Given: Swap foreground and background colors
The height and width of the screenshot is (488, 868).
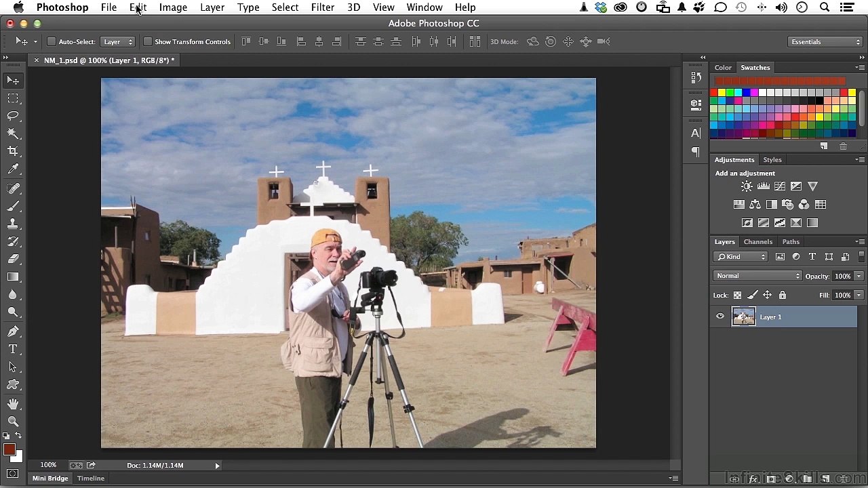Looking at the screenshot, I should point(18,436).
